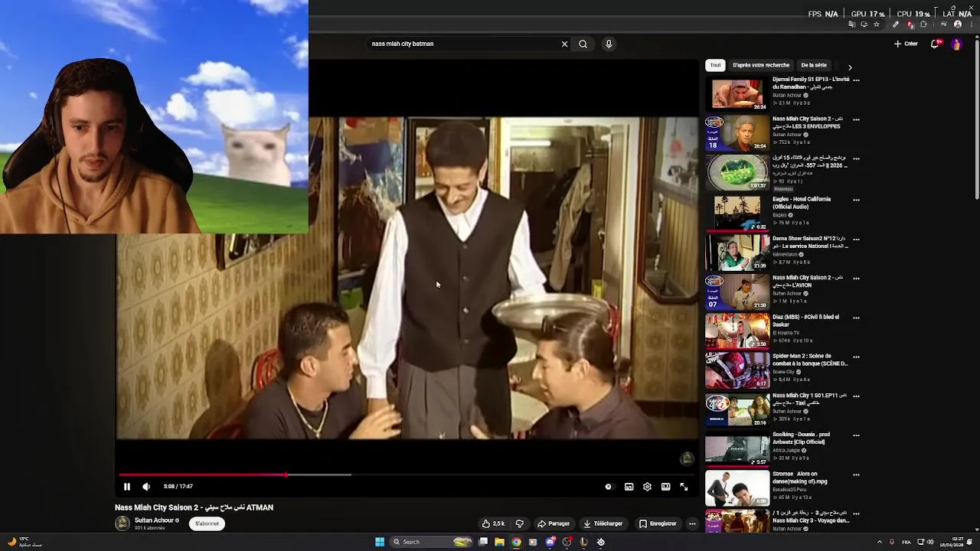
Task: Open options for LES 3 ENVELOPPES video
Action: pyautogui.click(x=856, y=120)
